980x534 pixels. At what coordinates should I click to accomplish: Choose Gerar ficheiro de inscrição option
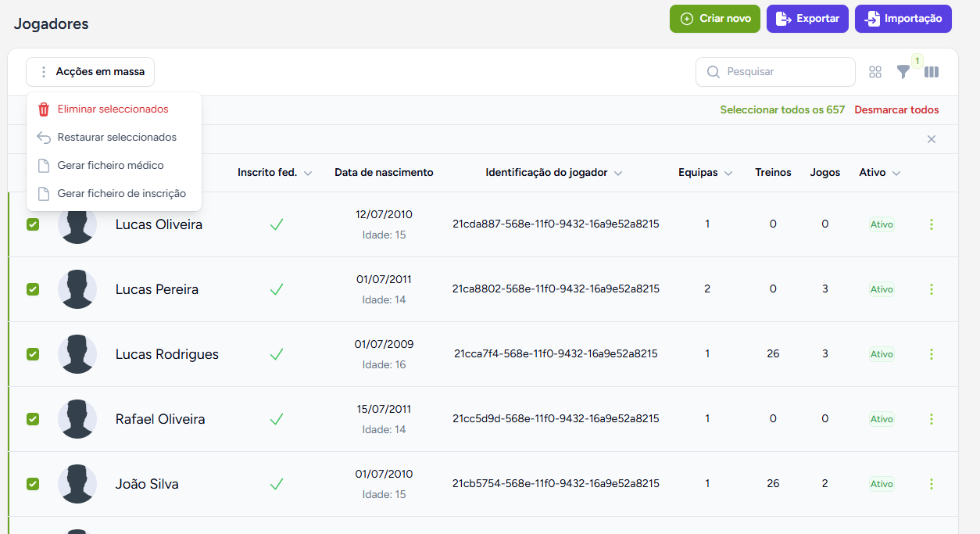click(114, 194)
